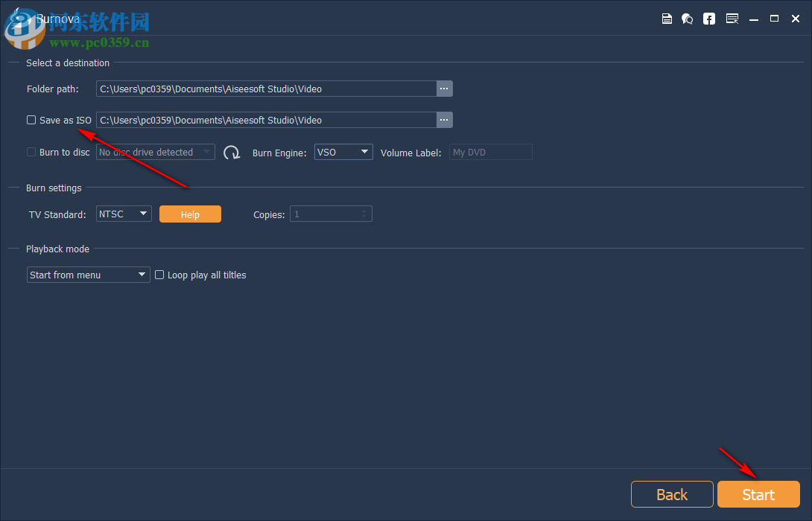Browse for ISO save path using ellipsis button
This screenshot has height=521, width=812.
point(444,120)
